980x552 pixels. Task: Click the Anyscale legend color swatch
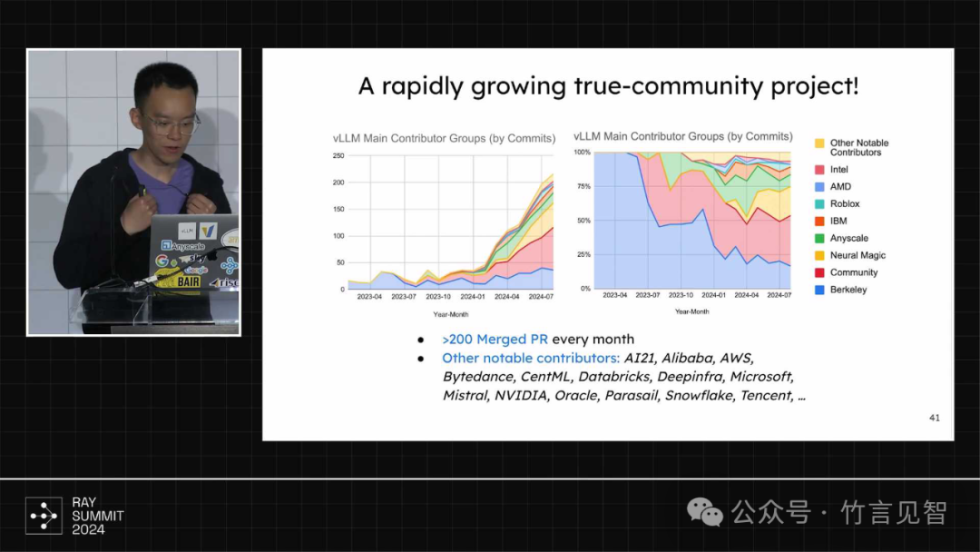point(819,238)
